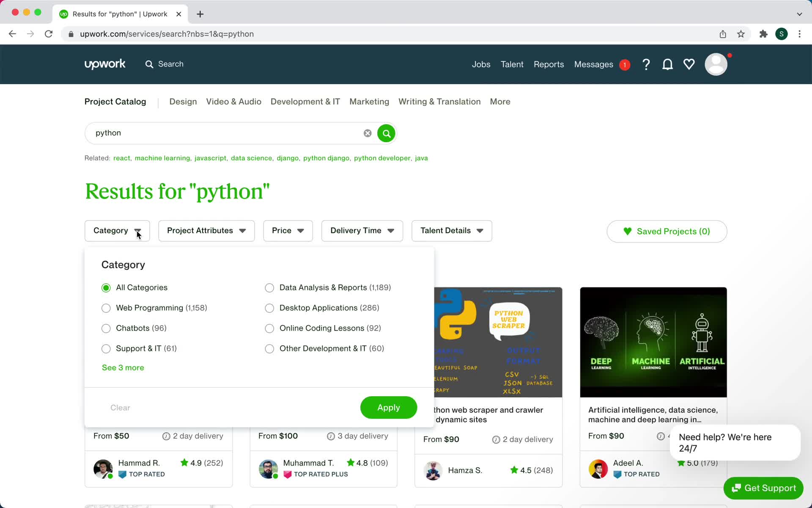Open the Chrome three-dot menu

(x=799, y=34)
